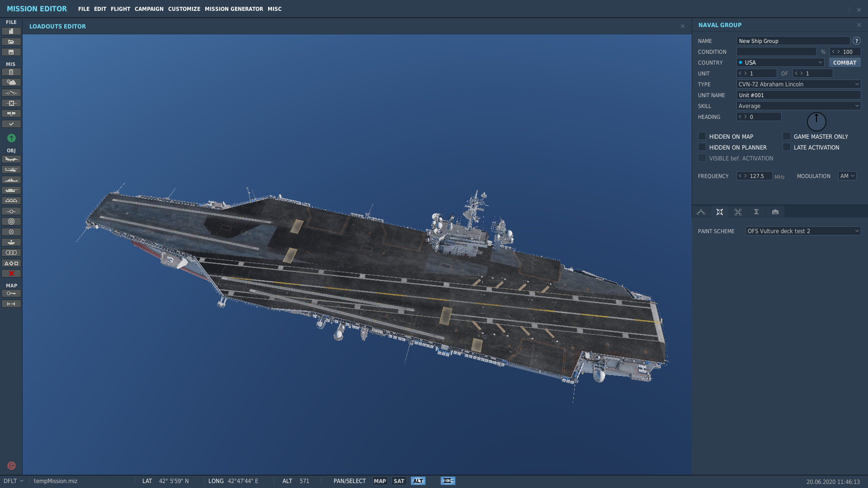Screen dimensions: 868x488
Task: Select the ground vehicle tank icon
Action: [11, 190]
